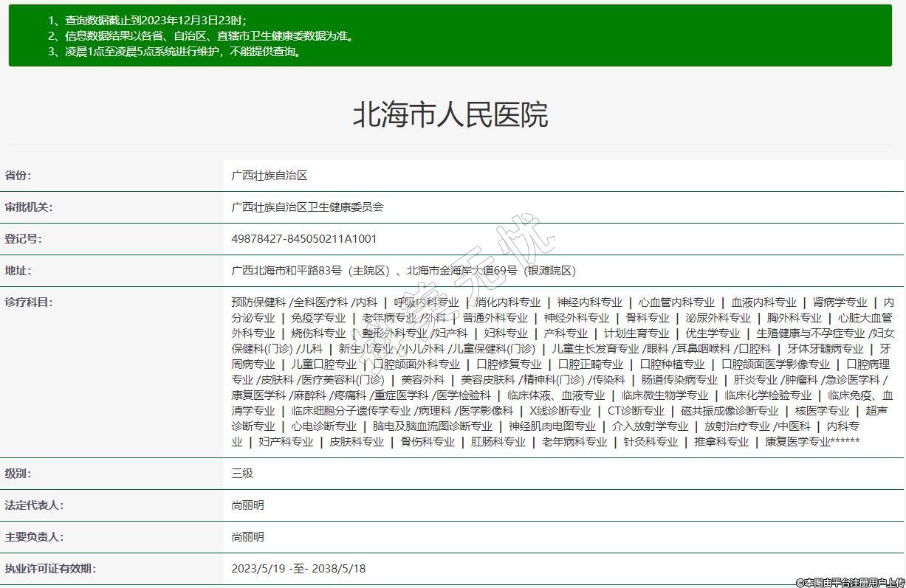Click the license validity dates 2023/5/19 -至- 2038/5/18
The height and width of the screenshot is (588, 906).
click(x=298, y=569)
